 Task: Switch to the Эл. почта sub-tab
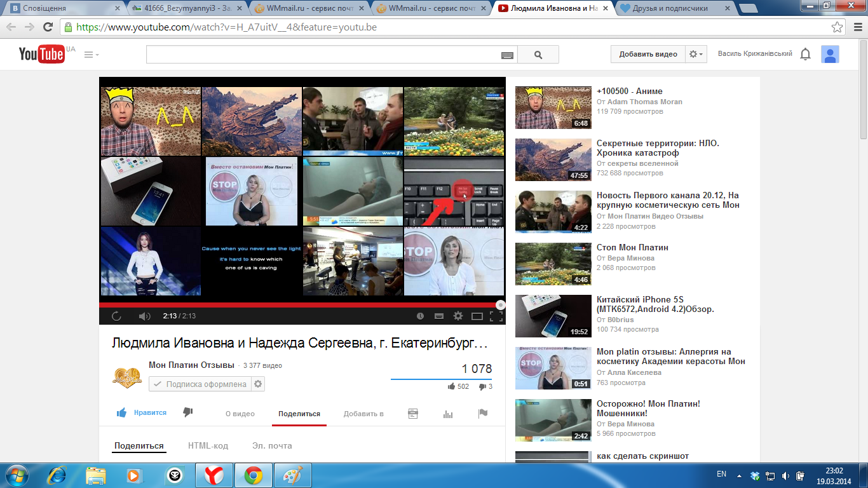click(272, 446)
